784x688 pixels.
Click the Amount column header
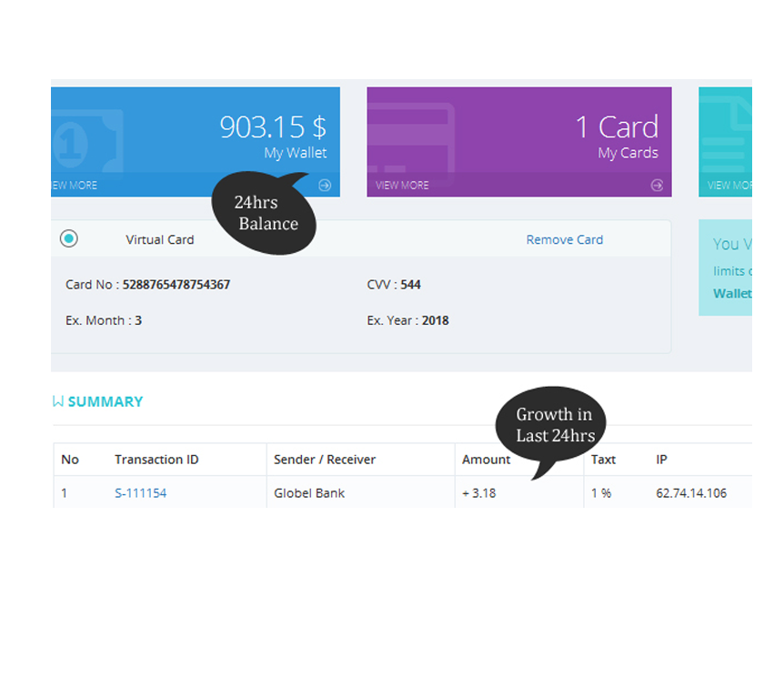click(486, 460)
